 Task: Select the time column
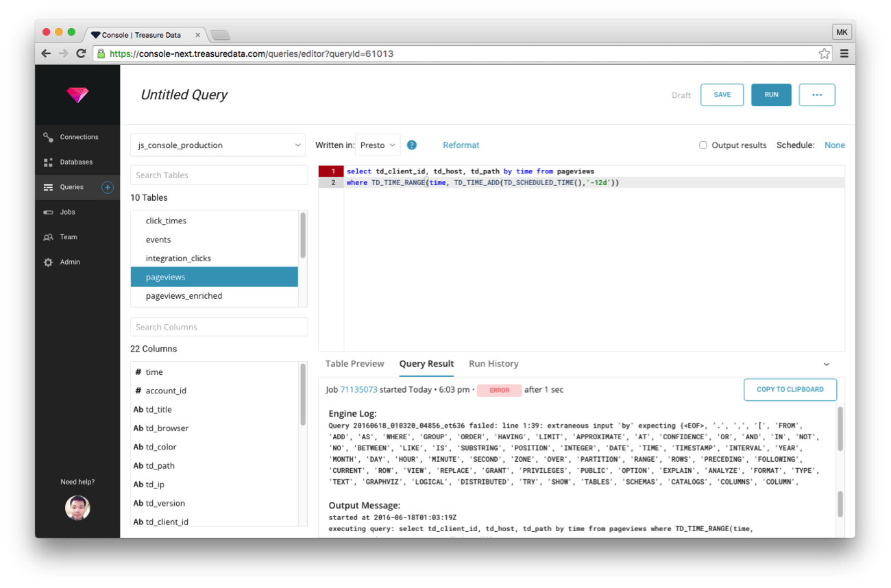pos(214,372)
